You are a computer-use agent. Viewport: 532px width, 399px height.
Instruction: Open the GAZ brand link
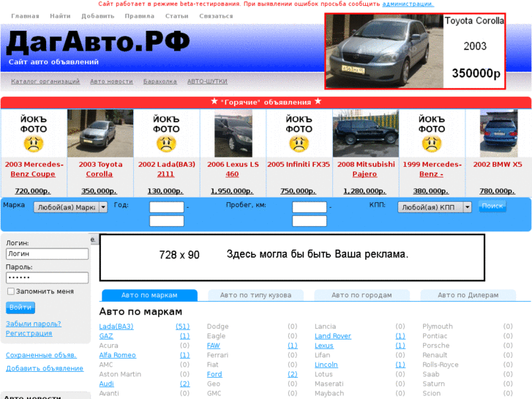(106, 336)
